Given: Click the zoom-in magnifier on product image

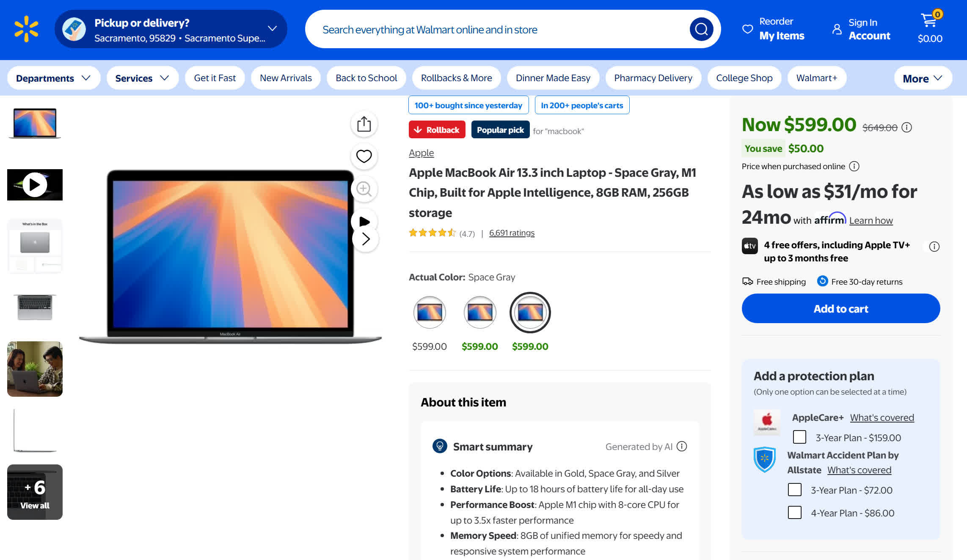Looking at the screenshot, I should pos(364,189).
